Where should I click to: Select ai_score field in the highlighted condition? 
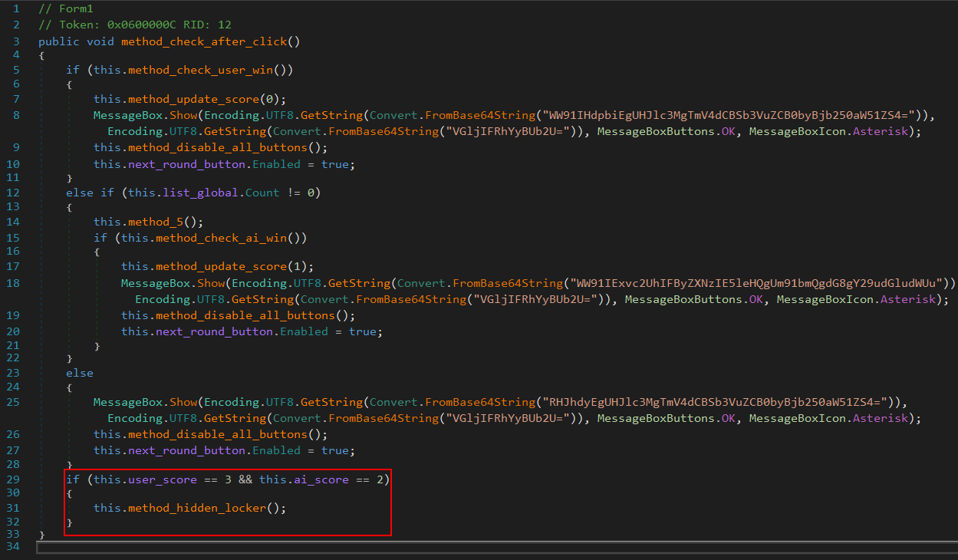click(321, 479)
